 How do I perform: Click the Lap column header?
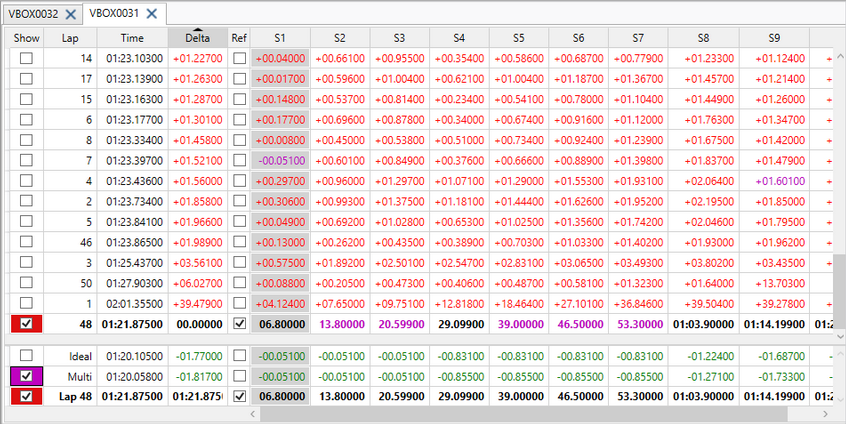69,37
